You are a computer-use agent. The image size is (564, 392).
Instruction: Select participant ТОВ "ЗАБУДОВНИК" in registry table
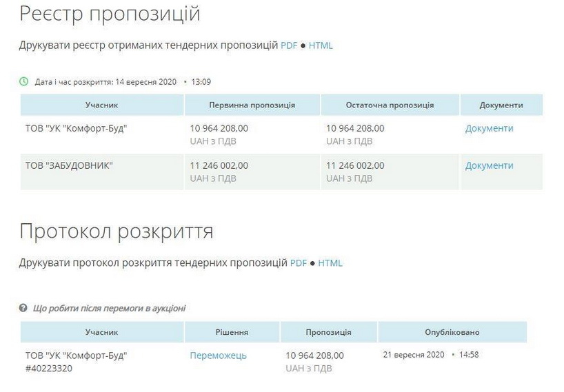(69, 165)
